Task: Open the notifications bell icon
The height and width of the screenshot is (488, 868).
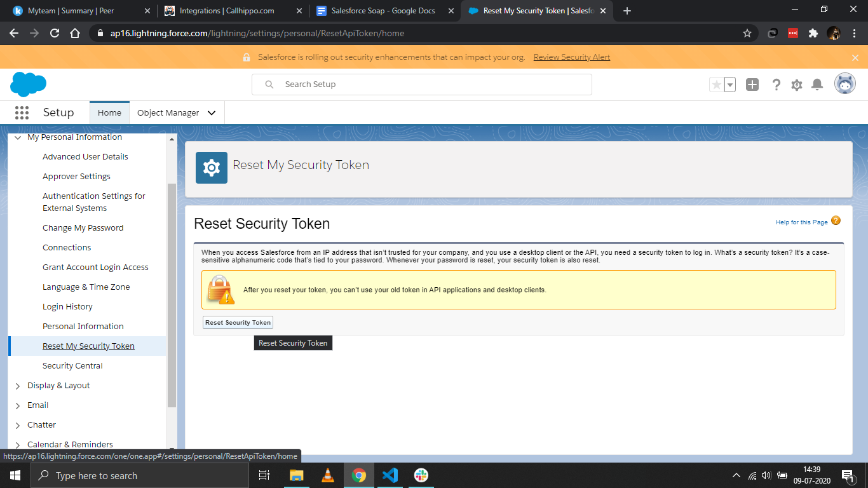Action: [818, 85]
